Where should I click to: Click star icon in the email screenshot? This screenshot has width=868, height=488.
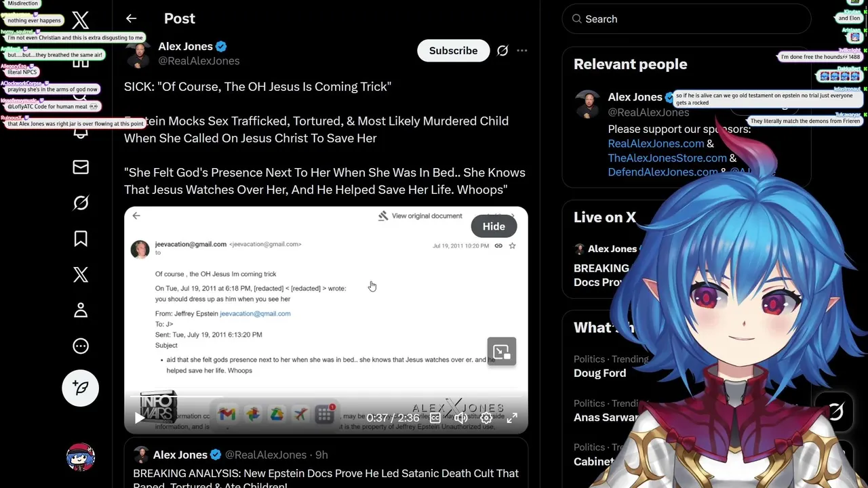coord(512,245)
